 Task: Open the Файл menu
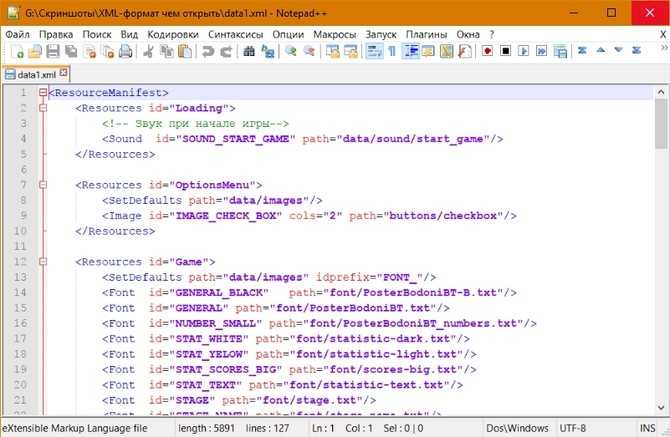click(x=18, y=34)
